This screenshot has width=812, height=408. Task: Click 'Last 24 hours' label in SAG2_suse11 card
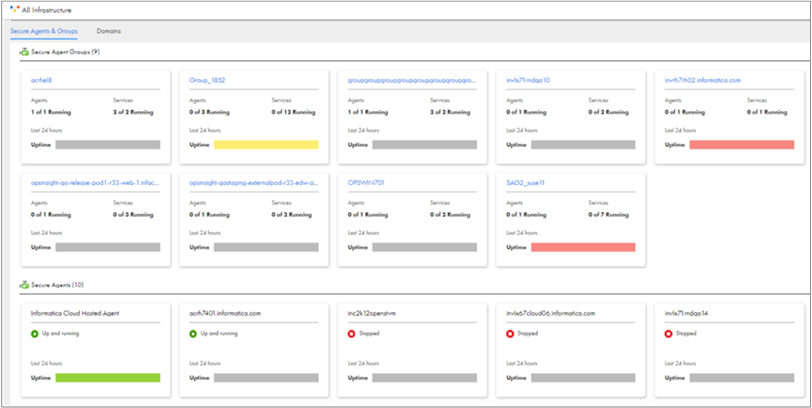click(x=522, y=233)
